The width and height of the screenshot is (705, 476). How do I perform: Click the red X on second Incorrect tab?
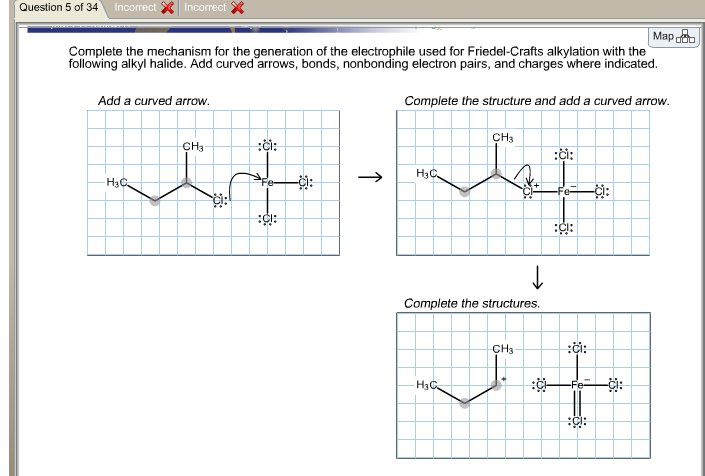pos(237,8)
